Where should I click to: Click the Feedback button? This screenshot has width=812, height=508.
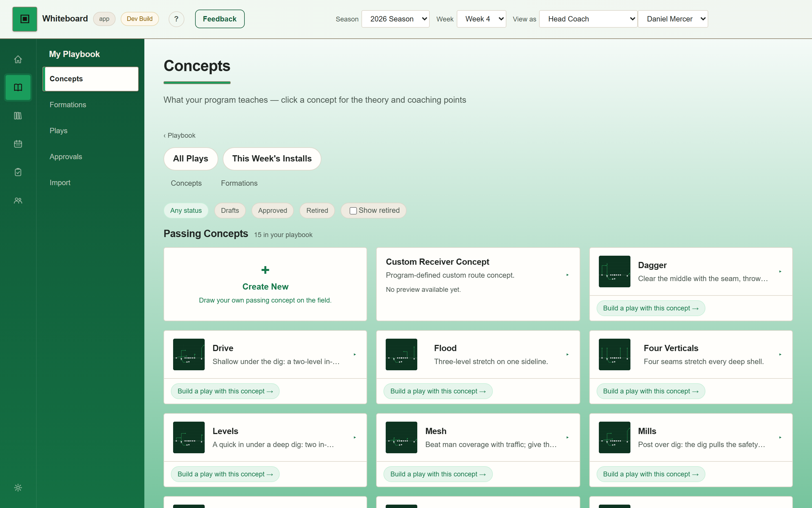(220, 19)
